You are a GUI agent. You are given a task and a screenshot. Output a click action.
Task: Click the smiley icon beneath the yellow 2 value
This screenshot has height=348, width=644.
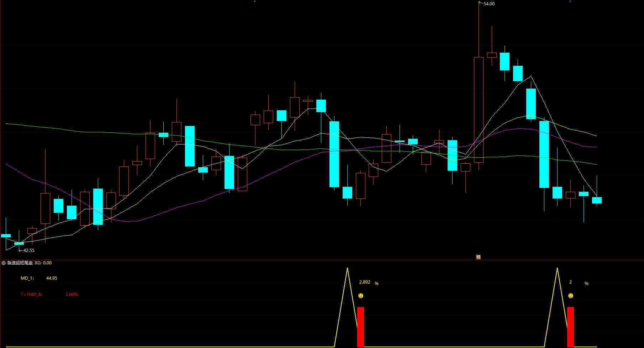point(571,296)
